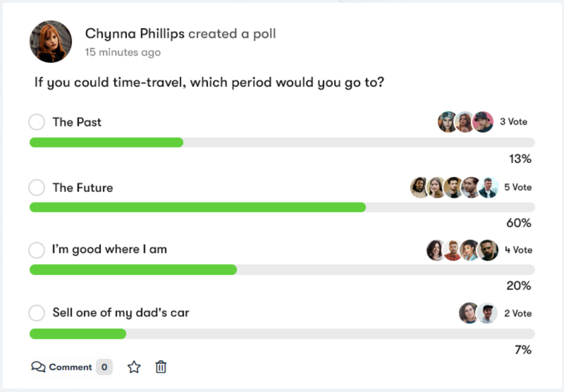This screenshot has height=392, width=564.
Task: Select 'The Future' radio button
Action: point(36,188)
